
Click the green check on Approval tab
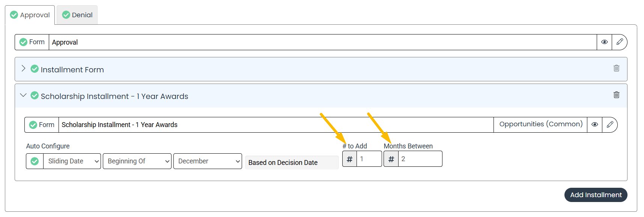tap(14, 15)
